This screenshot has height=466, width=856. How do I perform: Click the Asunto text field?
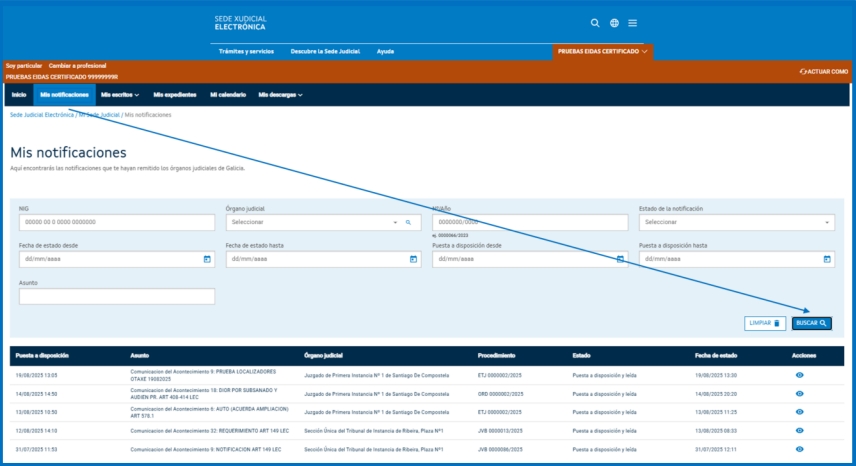tap(116, 296)
